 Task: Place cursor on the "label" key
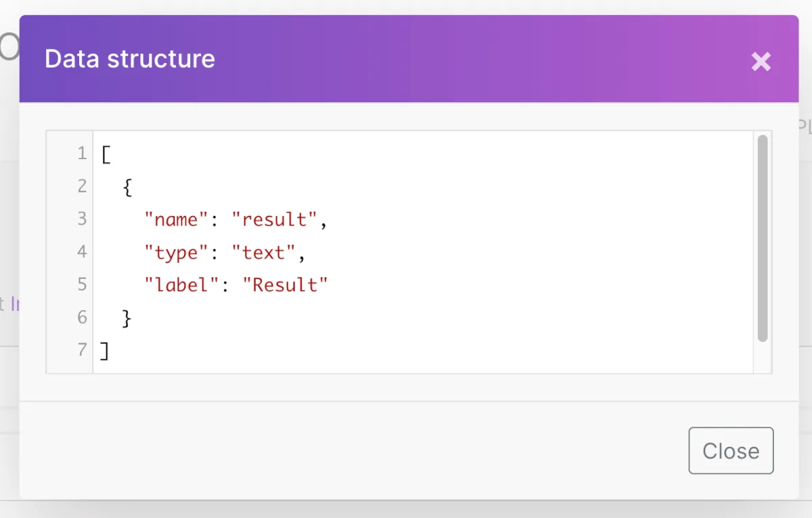click(x=181, y=285)
